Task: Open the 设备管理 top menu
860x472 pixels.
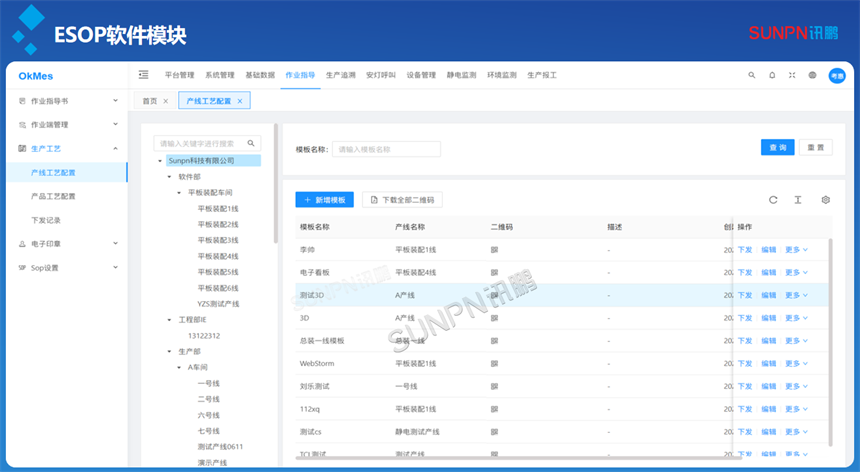Action: coord(421,75)
